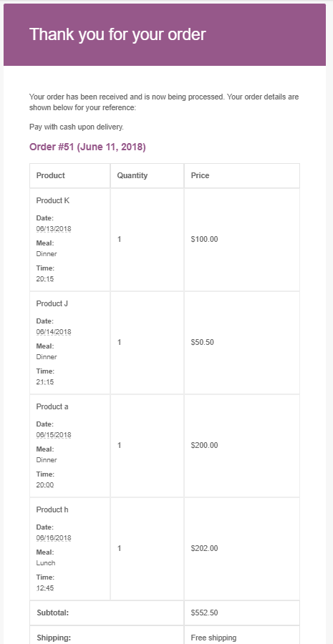Click the $200.00 price cell
The width and height of the screenshot is (333, 644).
coord(242,446)
